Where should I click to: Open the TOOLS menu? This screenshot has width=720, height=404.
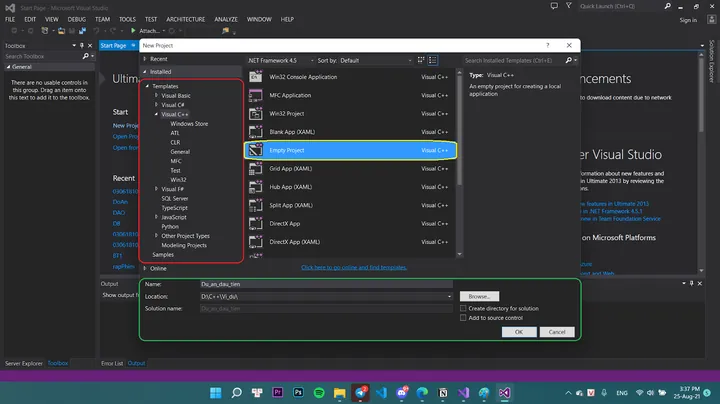click(127, 19)
